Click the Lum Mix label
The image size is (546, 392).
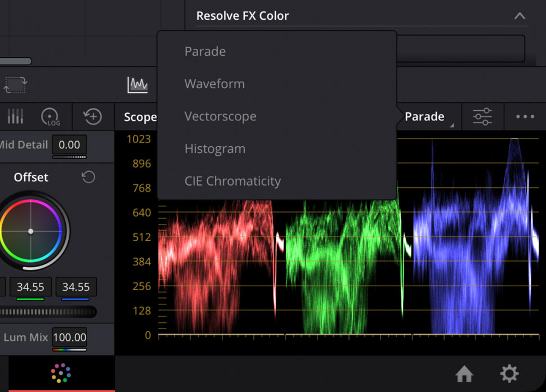26,337
